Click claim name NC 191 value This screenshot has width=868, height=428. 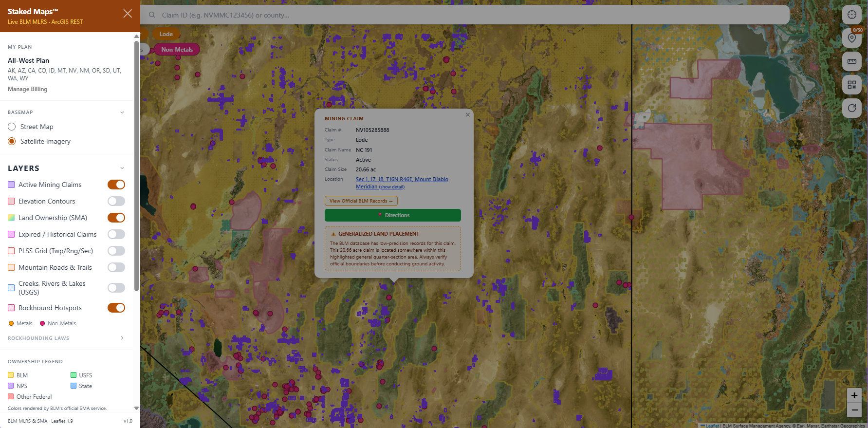tap(364, 150)
